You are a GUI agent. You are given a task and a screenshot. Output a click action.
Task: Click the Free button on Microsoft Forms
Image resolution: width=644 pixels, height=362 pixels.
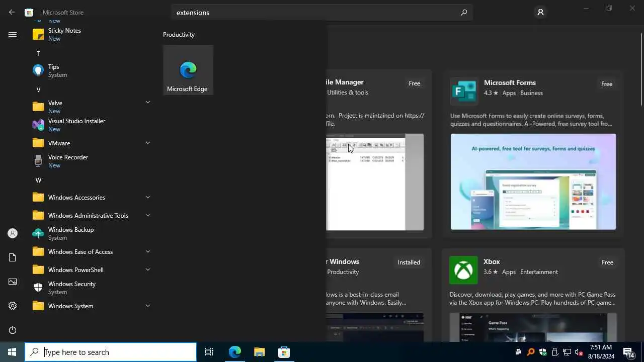point(607,84)
